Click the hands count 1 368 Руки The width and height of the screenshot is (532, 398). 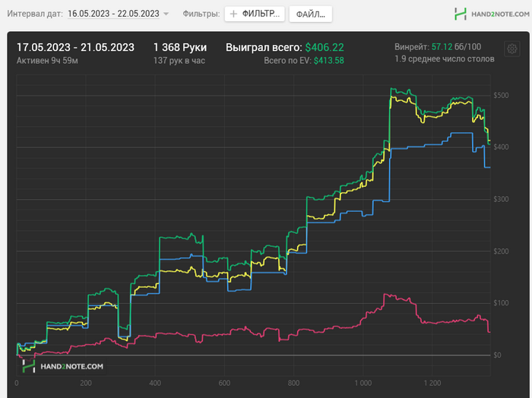tap(180, 47)
